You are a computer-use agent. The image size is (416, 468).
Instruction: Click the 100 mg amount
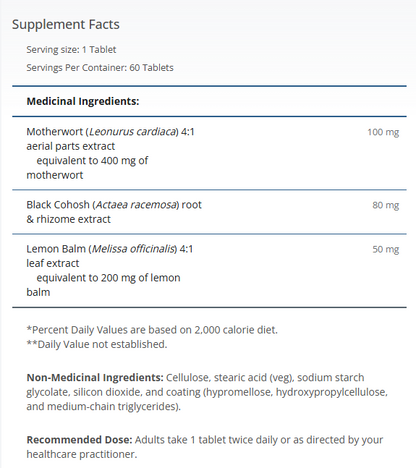[383, 132]
